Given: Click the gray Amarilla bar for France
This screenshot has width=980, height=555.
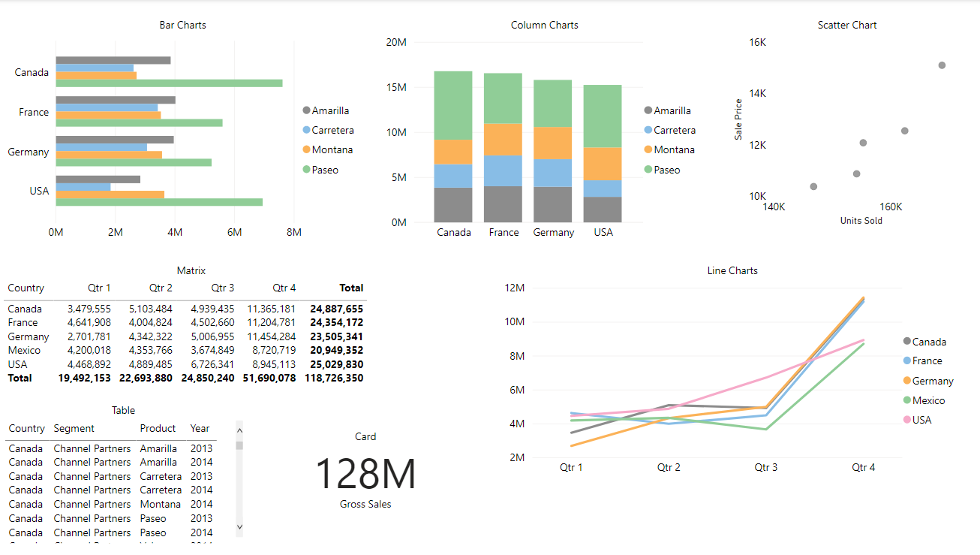Looking at the screenshot, I should coord(116,100).
